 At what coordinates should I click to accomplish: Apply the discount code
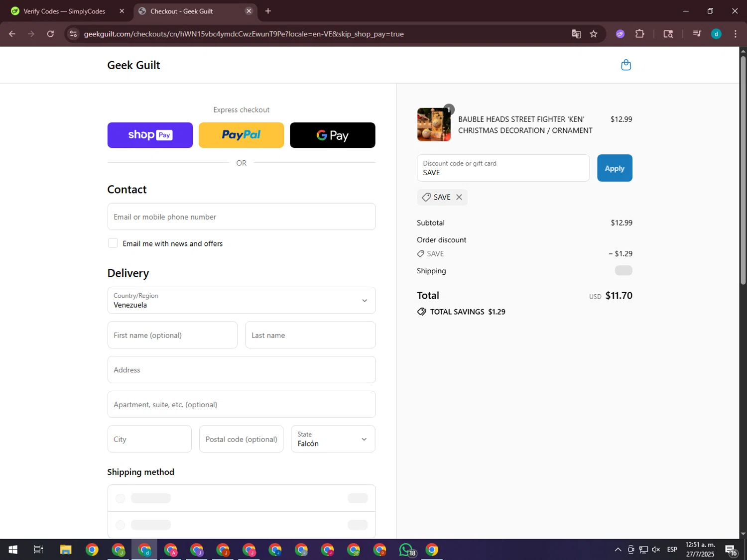point(615,168)
